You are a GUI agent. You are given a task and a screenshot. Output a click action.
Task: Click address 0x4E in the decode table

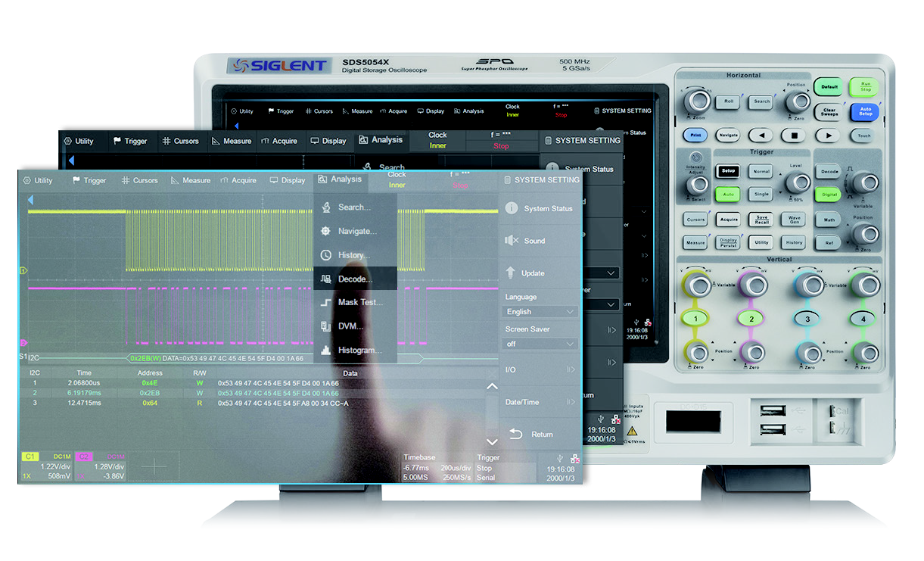pyautogui.click(x=150, y=383)
